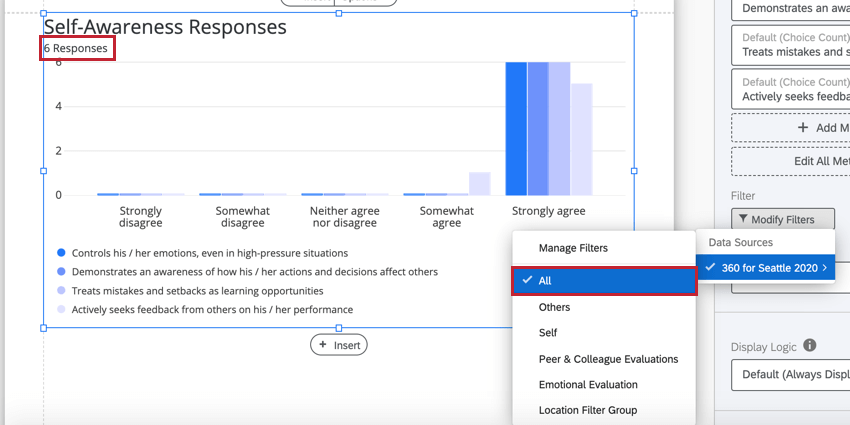The image size is (850, 425).
Task: Click the plus icon for adding a metric
Action: click(x=803, y=127)
